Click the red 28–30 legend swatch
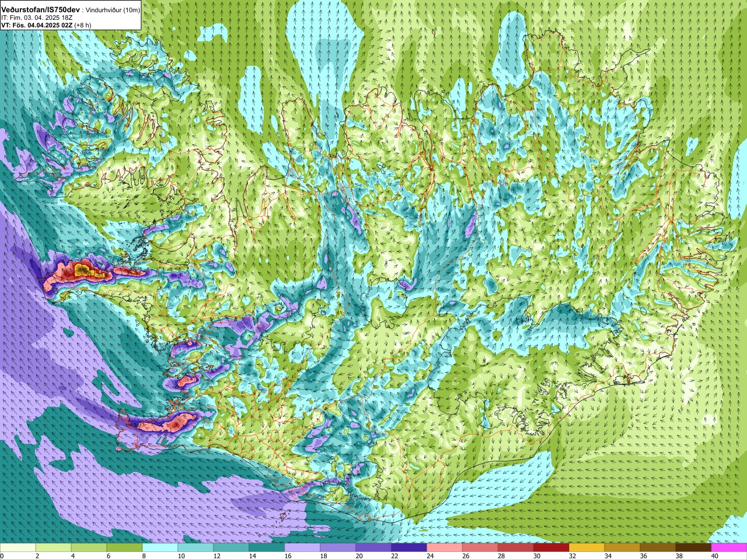Viewport: 747px width, 560px height. [x=516, y=548]
